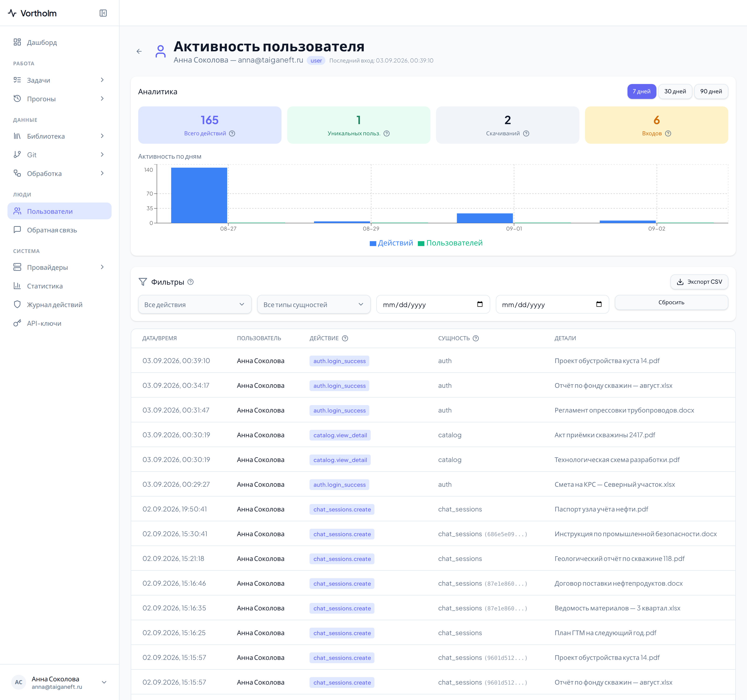
Task: Open calendar picker of first date field
Action: click(480, 304)
